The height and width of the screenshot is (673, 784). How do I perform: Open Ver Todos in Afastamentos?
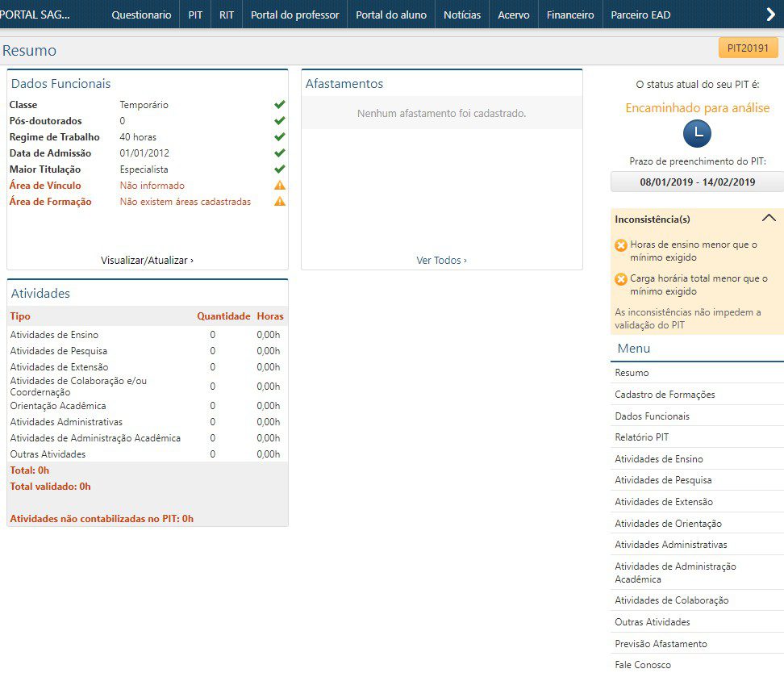click(441, 261)
